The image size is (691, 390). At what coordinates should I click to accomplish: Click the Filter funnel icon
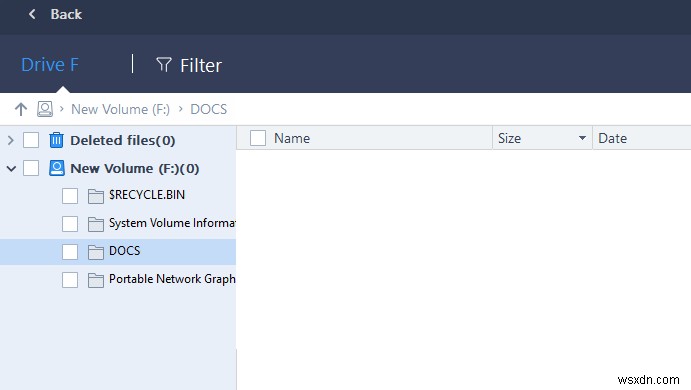[x=163, y=65]
